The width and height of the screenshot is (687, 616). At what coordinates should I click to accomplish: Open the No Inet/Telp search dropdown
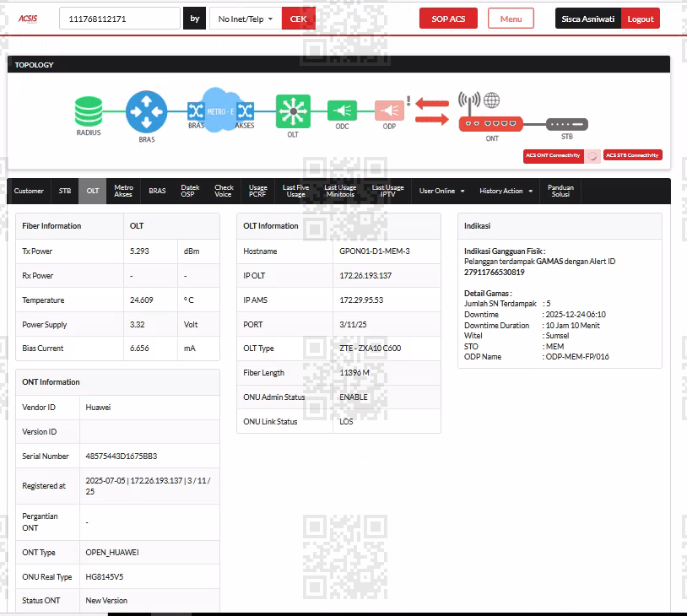(246, 19)
